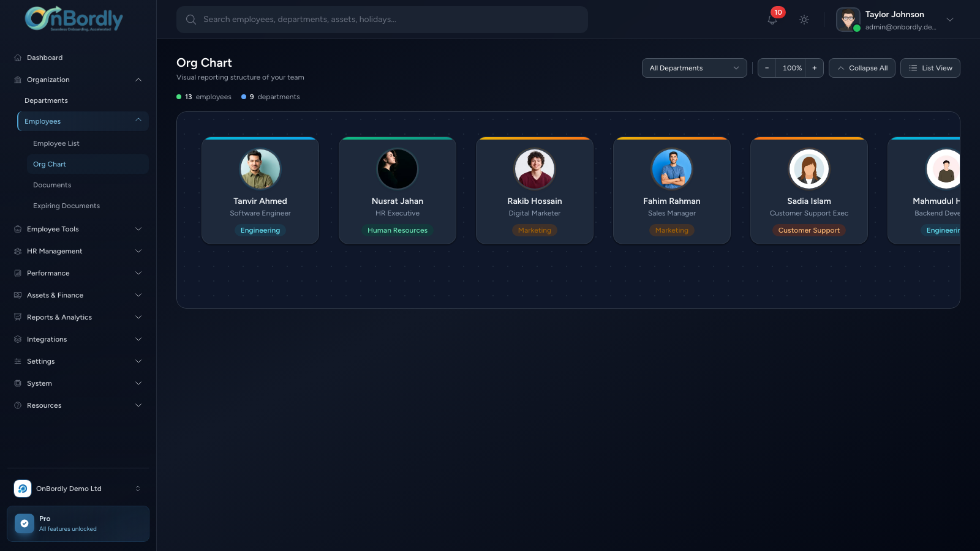Open the All Departments dropdown
980x551 pixels.
pos(695,68)
